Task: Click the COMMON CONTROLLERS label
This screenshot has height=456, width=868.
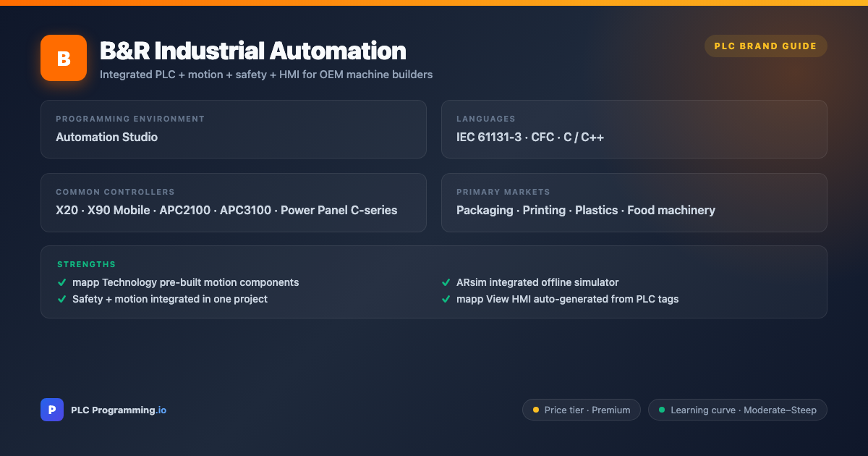Action: click(115, 192)
